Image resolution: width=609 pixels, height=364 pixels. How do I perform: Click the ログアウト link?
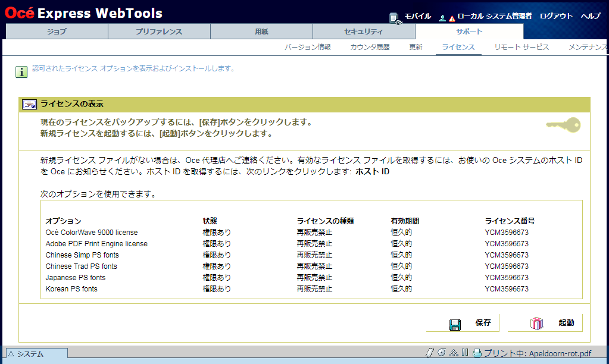[x=556, y=16]
